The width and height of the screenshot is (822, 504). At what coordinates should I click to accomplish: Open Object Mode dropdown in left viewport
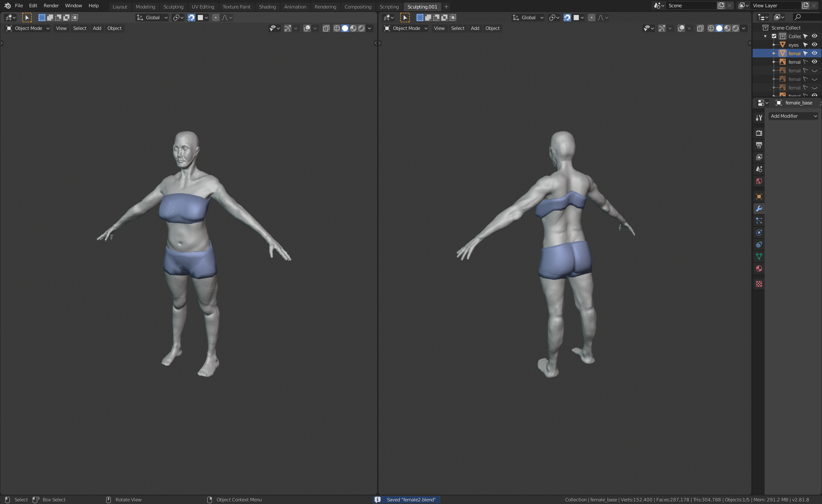pos(28,28)
